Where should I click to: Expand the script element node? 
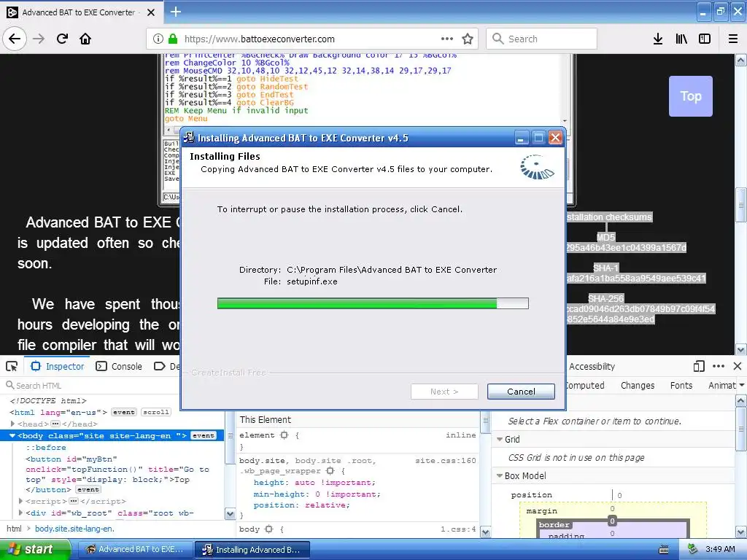[x=20, y=501]
